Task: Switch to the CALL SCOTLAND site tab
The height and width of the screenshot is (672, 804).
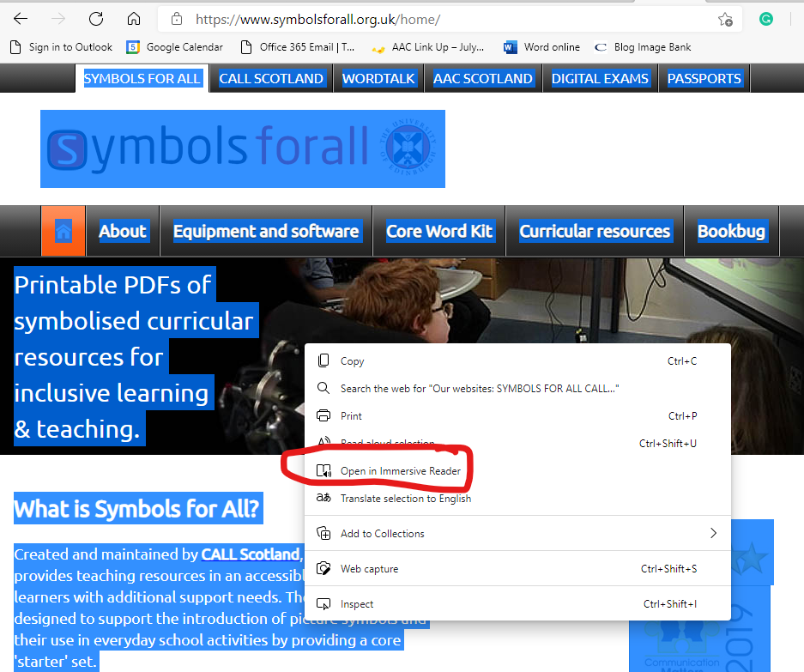Action: (271, 78)
